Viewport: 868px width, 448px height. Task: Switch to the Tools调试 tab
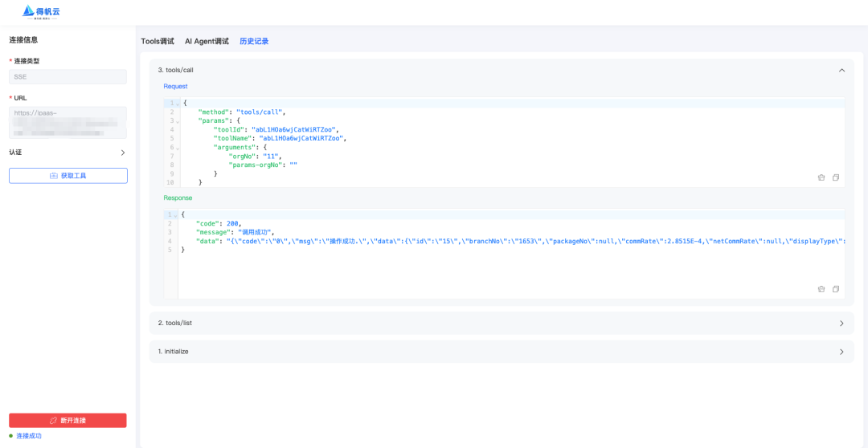point(158,42)
